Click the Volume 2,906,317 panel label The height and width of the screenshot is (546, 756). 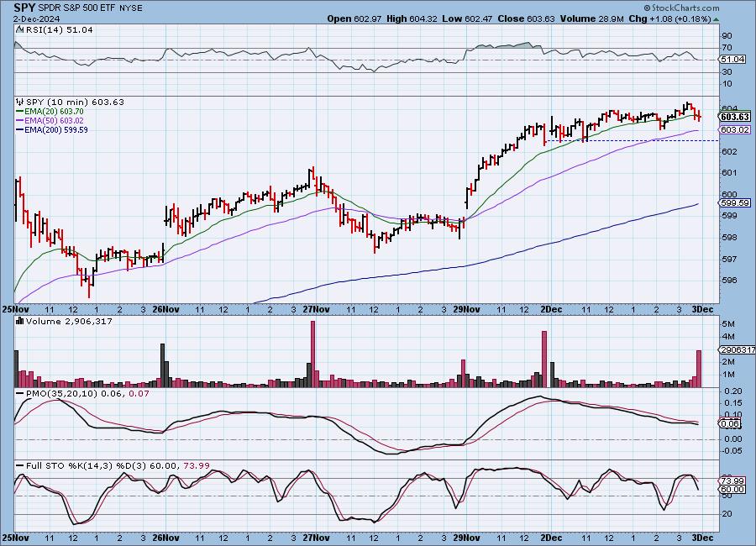(x=69, y=321)
